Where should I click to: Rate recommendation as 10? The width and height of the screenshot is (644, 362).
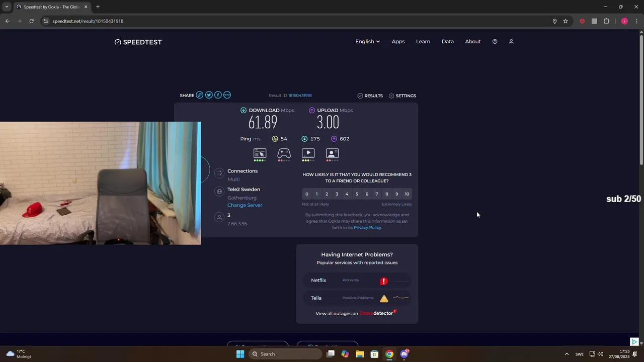[x=407, y=194]
